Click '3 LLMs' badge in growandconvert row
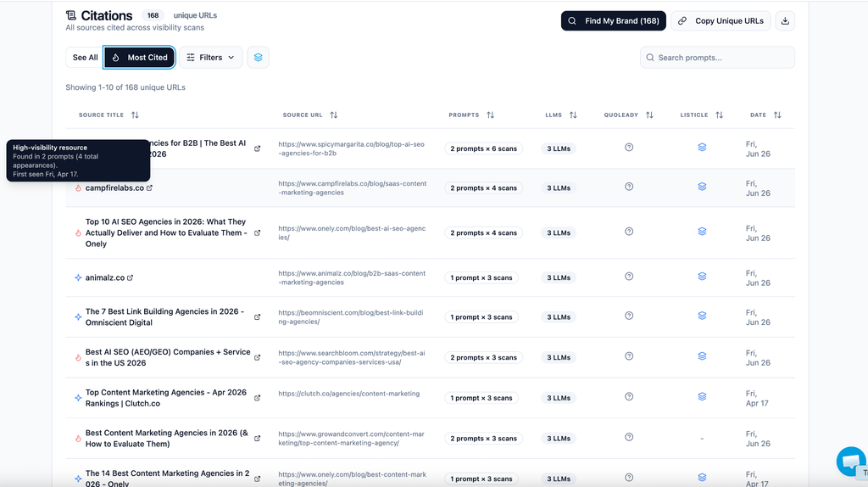Image resolution: width=868 pixels, height=487 pixels. (559, 439)
